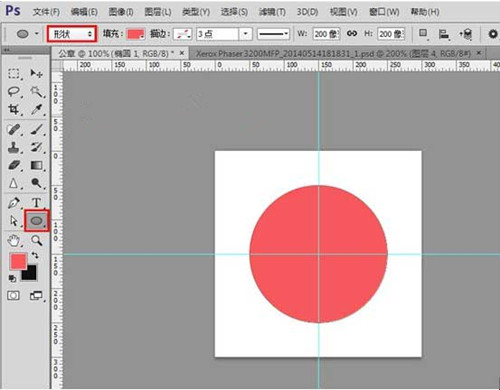The image size is (500, 390).
Task: Select the Path Selection tool
Action: pos(13,221)
